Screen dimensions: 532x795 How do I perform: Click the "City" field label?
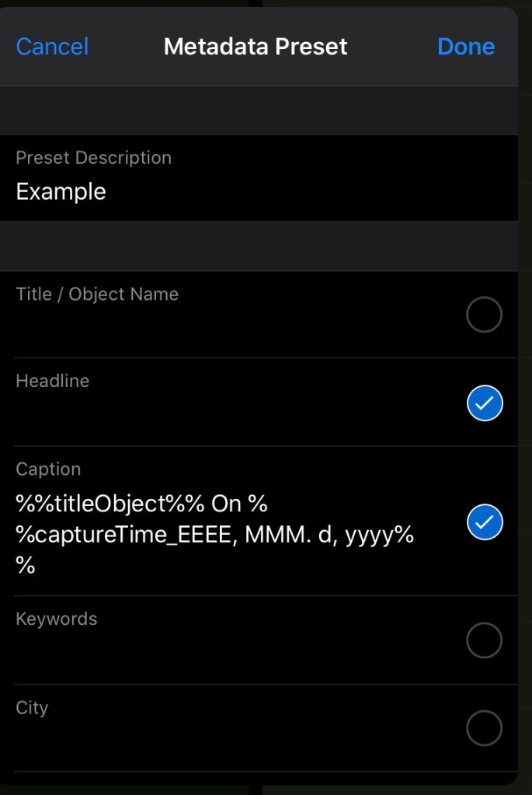pyautogui.click(x=32, y=708)
